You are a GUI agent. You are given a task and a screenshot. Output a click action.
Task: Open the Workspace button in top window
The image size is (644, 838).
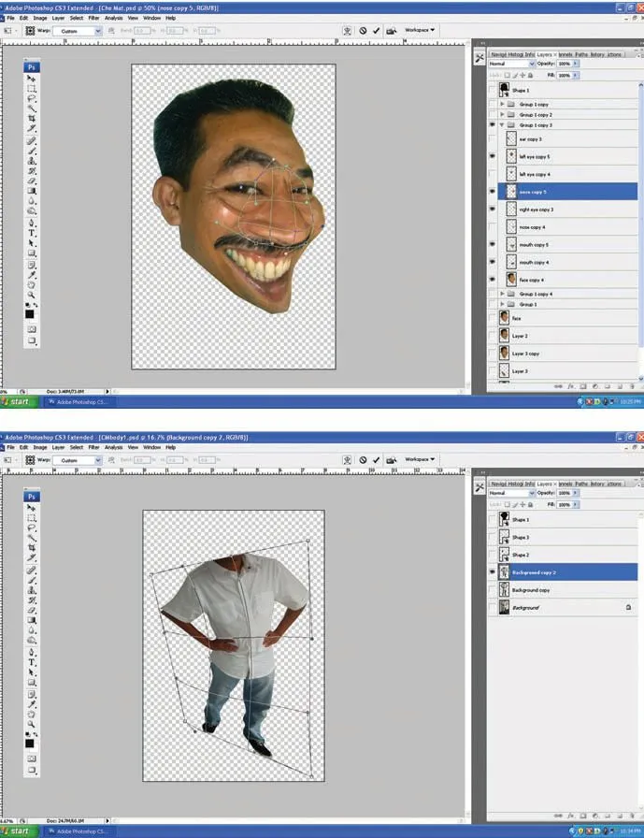[420, 30]
